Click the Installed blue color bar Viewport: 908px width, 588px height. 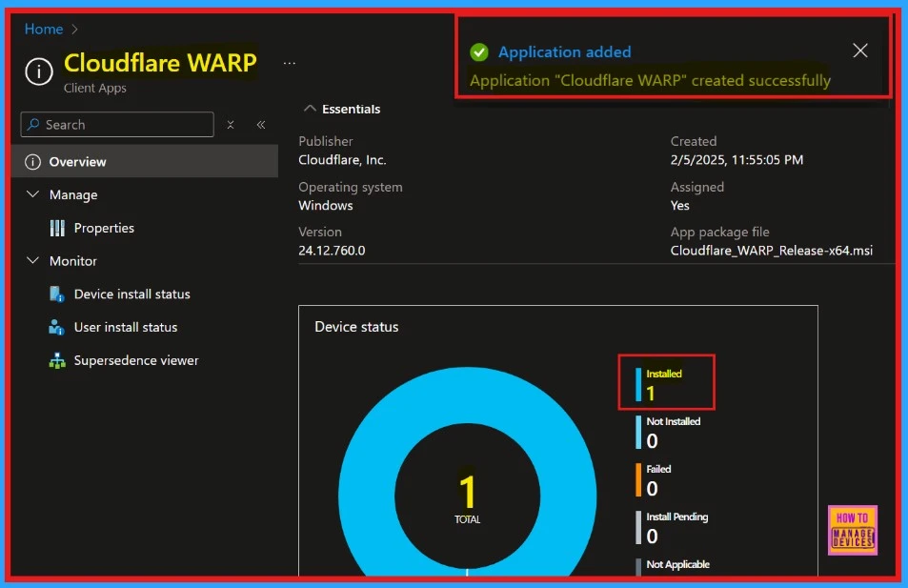click(638, 385)
